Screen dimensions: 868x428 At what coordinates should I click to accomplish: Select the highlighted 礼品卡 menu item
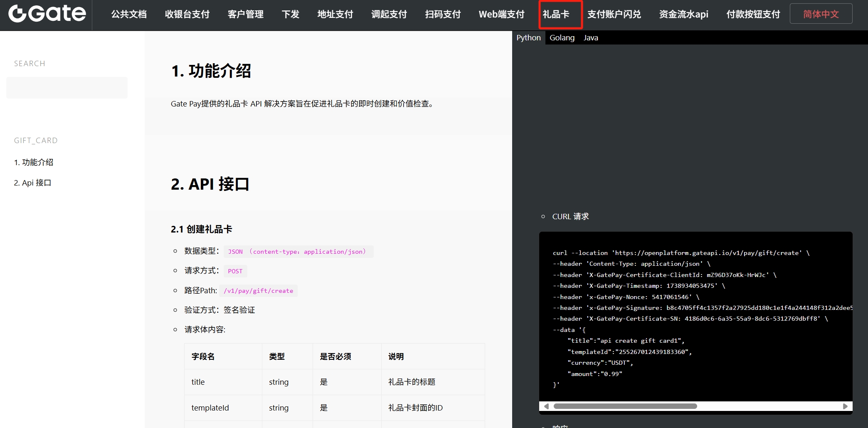[556, 15]
